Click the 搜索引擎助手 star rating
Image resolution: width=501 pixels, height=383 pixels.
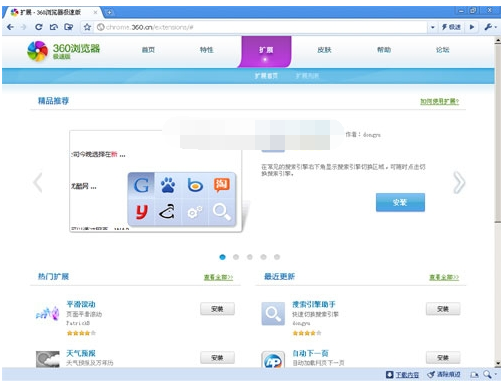pos(307,333)
